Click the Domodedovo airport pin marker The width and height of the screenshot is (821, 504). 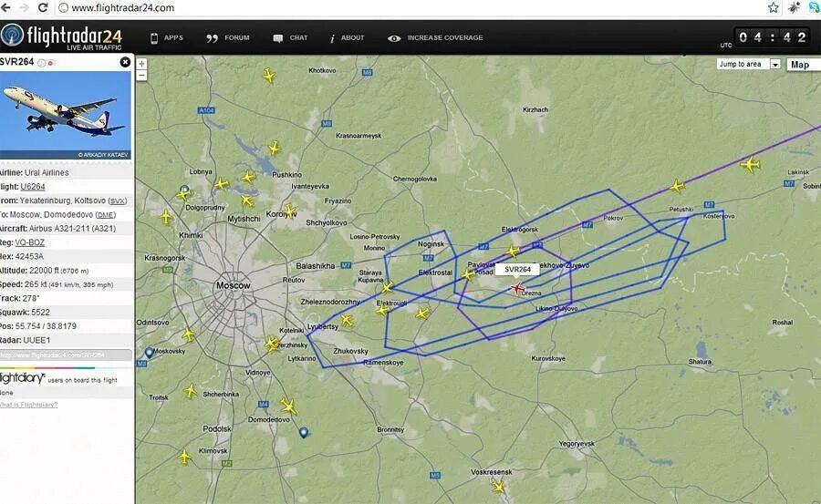coord(303,432)
